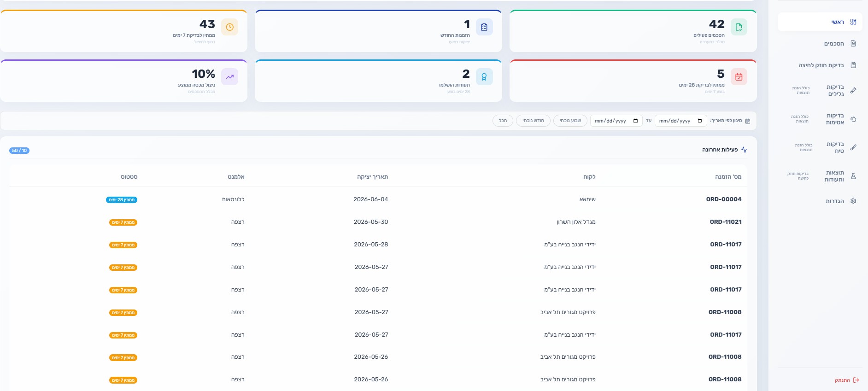
Task: Click order number ORD-11021
Action: click(726, 222)
